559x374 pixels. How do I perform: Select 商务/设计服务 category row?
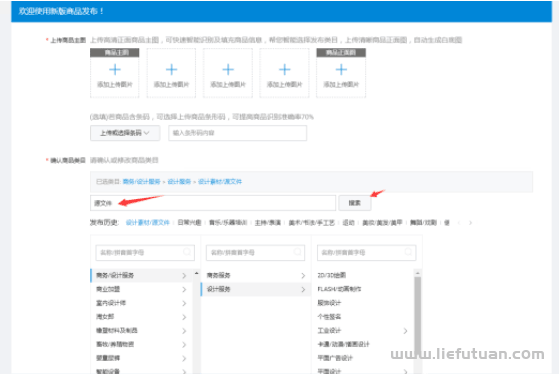tap(142, 275)
